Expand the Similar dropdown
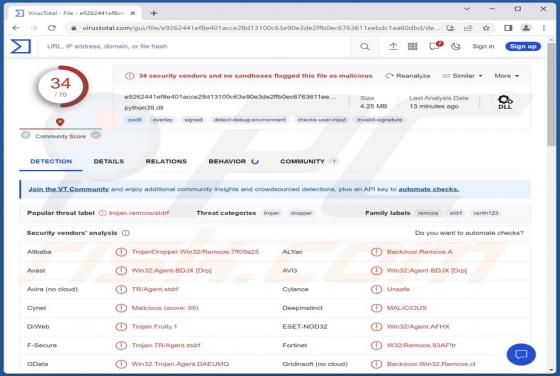This screenshot has width=560, height=376. tap(462, 76)
